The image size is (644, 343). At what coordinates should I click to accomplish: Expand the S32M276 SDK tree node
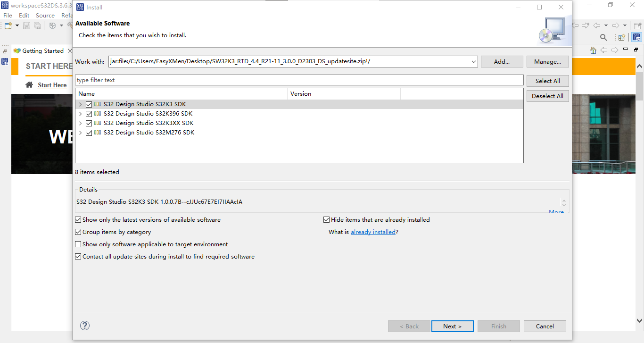point(81,133)
